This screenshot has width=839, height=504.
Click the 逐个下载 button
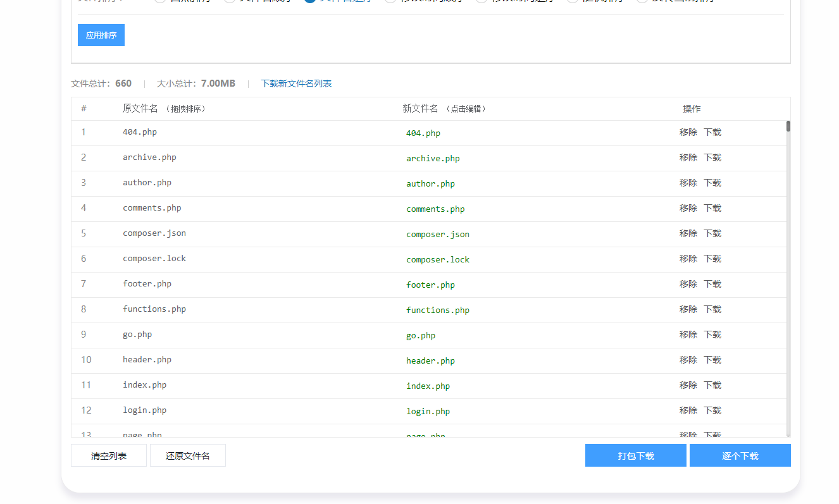click(740, 455)
